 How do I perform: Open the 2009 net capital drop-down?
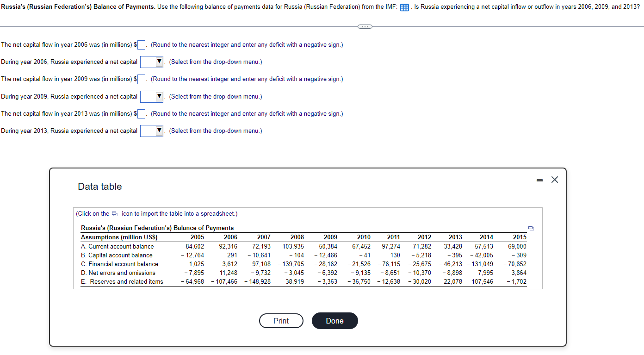tap(152, 96)
